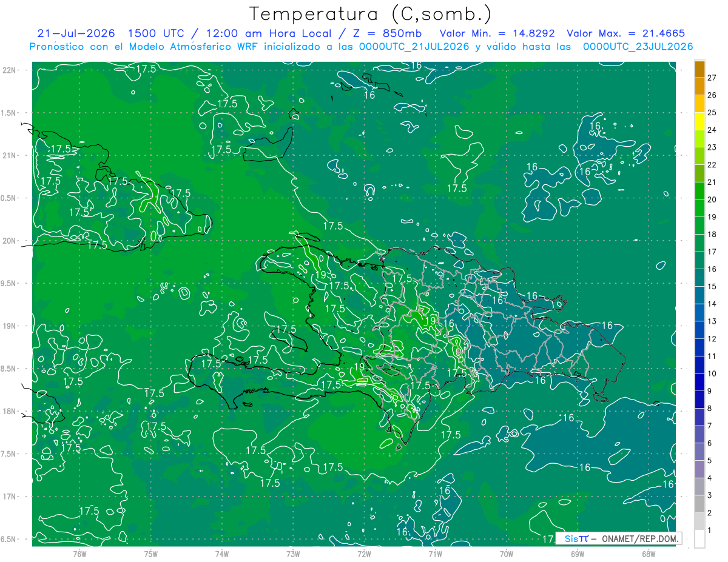Click the '75W' longitude axis label

pyautogui.click(x=151, y=553)
